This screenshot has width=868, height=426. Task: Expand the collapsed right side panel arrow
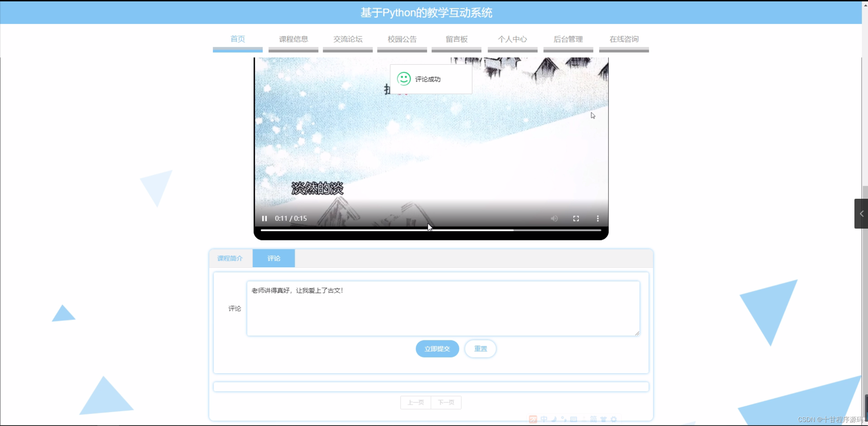click(861, 214)
